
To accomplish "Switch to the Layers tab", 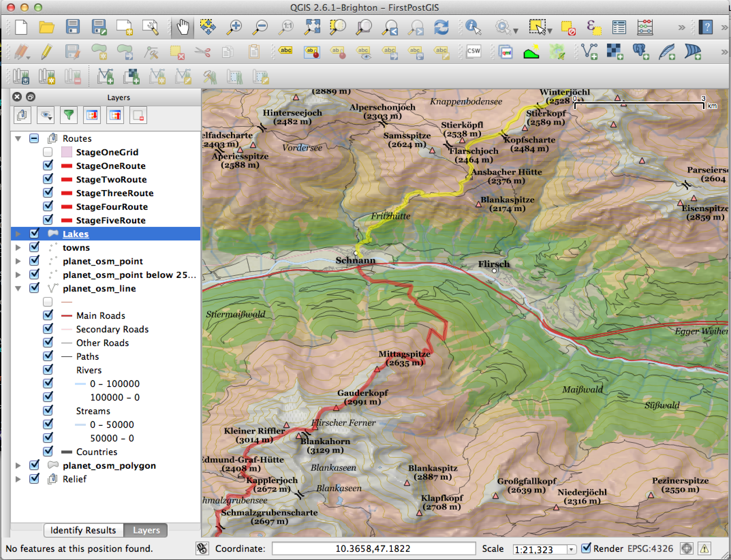I will [146, 530].
